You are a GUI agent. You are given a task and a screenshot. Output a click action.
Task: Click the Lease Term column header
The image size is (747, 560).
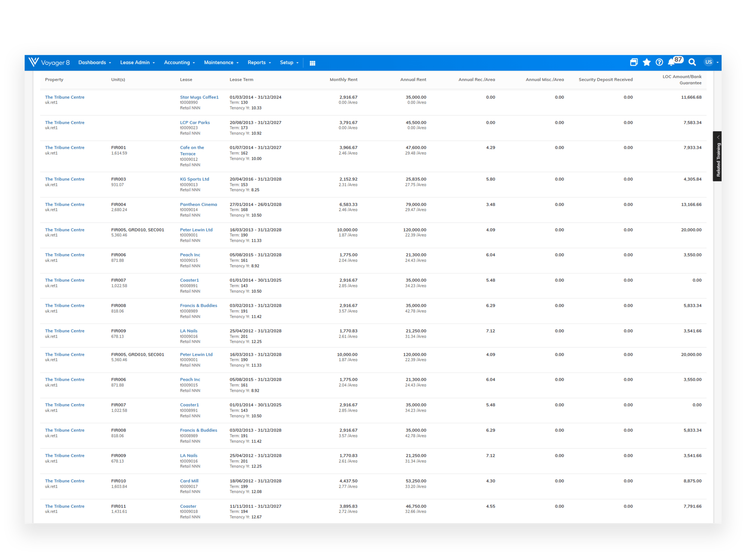coord(241,80)
